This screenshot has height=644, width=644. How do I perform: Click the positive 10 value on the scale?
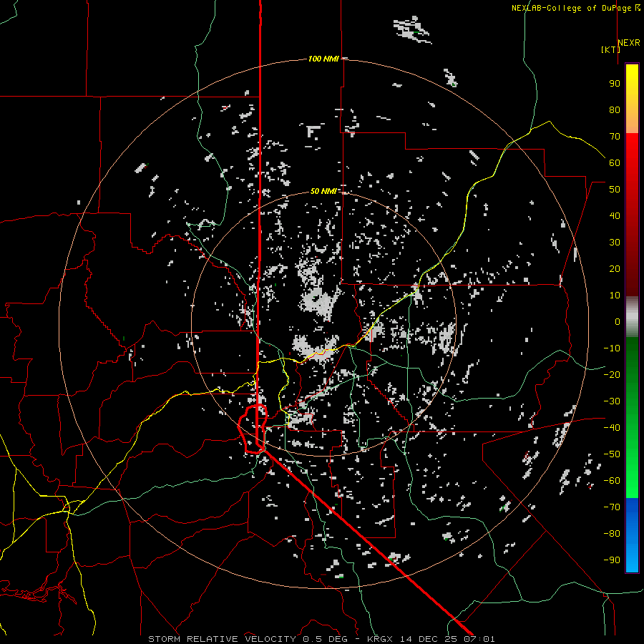[615, 296]
